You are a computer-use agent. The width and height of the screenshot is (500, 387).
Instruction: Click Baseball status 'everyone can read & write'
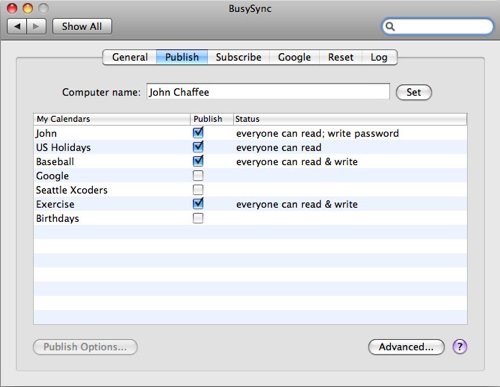297,162
